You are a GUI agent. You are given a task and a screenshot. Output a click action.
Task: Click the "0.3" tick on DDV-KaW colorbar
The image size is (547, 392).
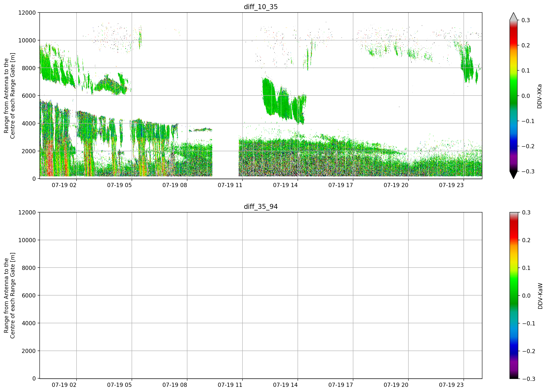[526, 212]
